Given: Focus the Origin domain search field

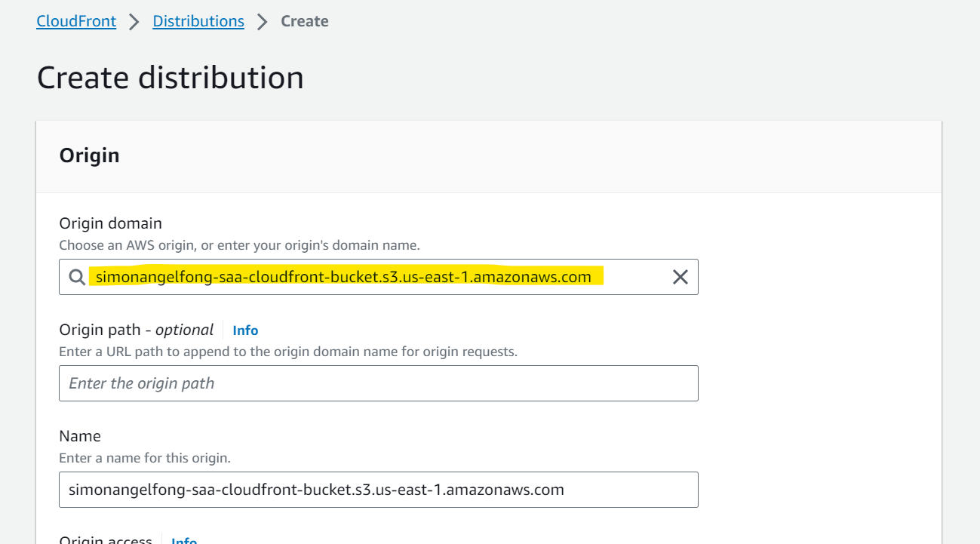Looking at the screenshot, I should [x=379, y=277].
